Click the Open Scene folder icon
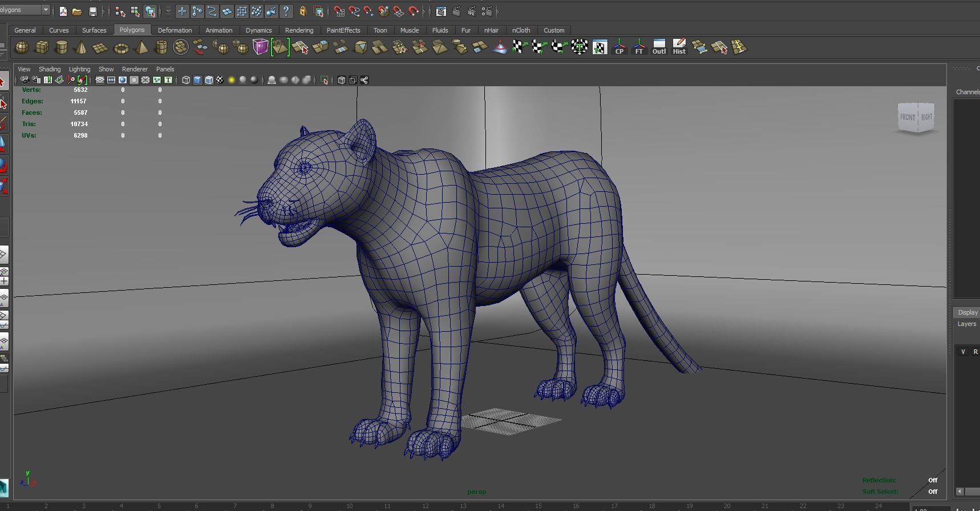980x511 pixels. click(76, 11)
